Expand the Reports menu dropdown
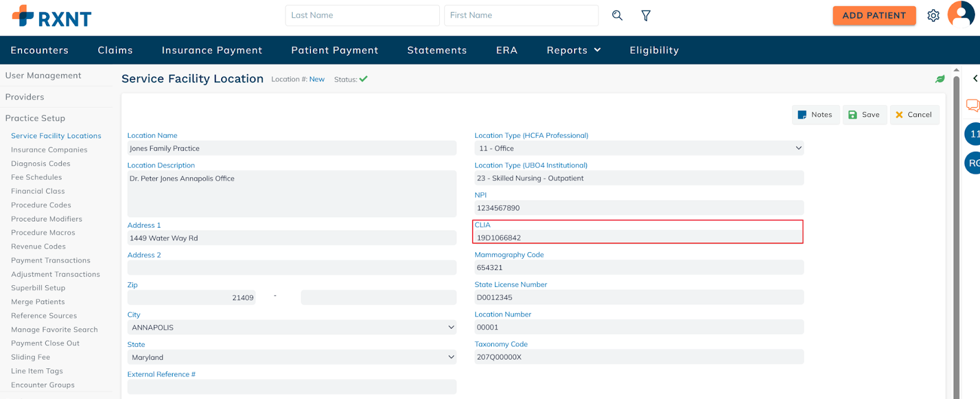This screenshot has width=980, height=399. (573, 50)
